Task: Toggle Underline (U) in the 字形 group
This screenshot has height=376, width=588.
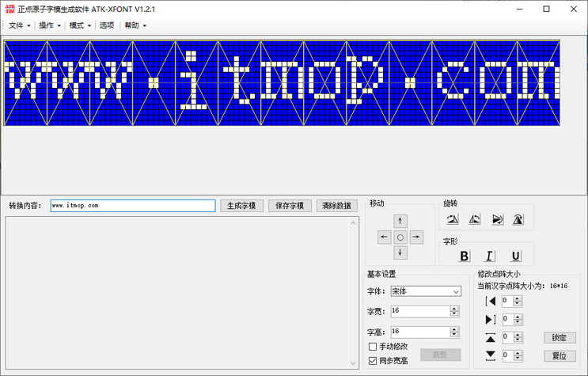Action: [516, 256]
